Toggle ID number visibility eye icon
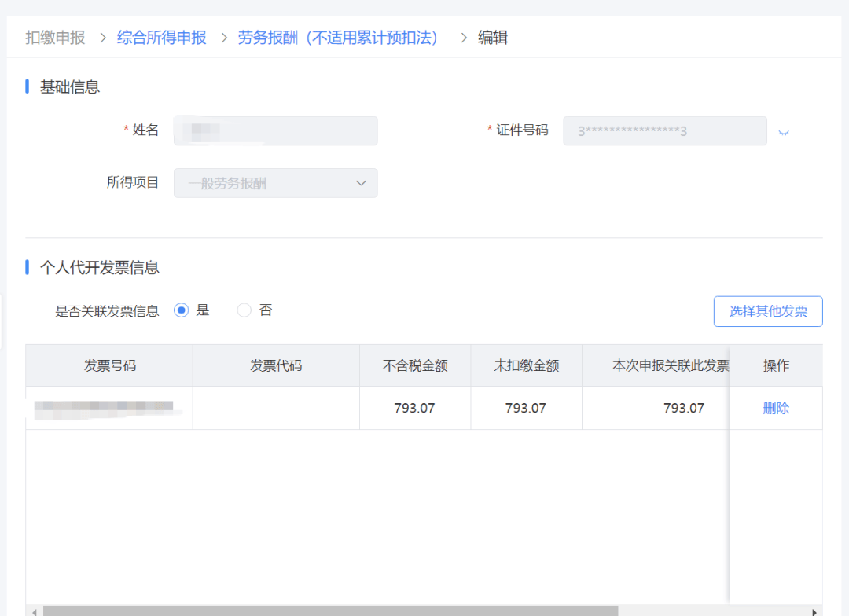The width and height of the screenshot is (849, 616). [783, 132]
